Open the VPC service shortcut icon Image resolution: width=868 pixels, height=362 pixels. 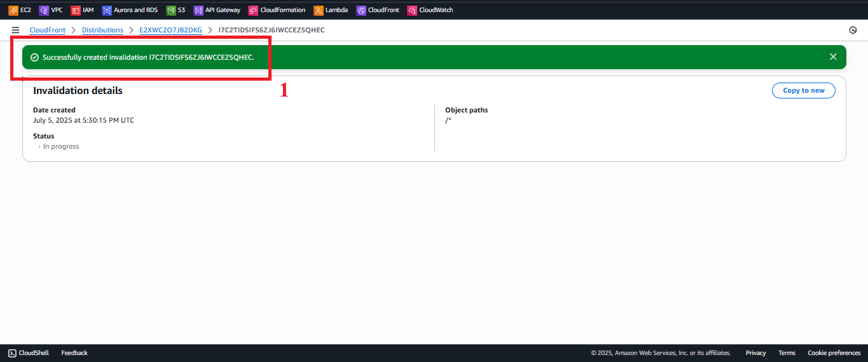pyautogui.click(x=43, y=10)
